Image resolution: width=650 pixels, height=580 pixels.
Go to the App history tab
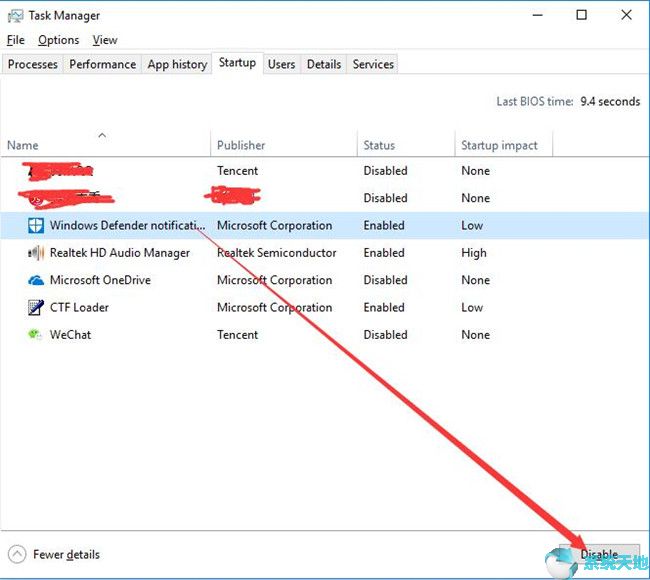[177, 64]
